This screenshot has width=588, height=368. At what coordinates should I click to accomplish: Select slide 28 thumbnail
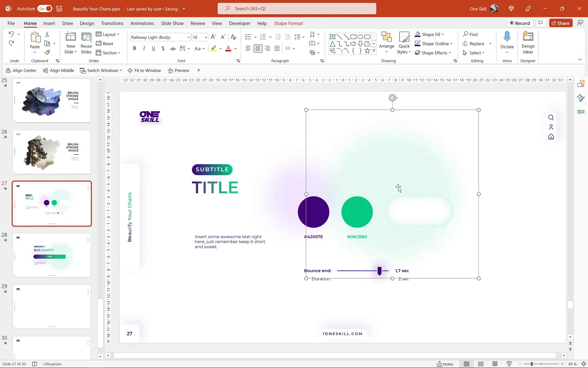click(x=52, y=255)
